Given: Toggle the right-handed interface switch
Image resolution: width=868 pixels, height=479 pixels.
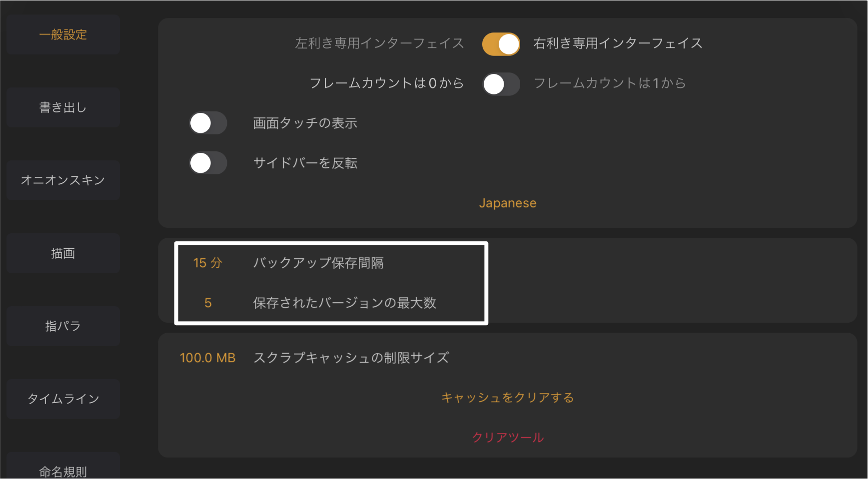Looking at the screenshot, I should pyautogui.click(x=501, y=44).
